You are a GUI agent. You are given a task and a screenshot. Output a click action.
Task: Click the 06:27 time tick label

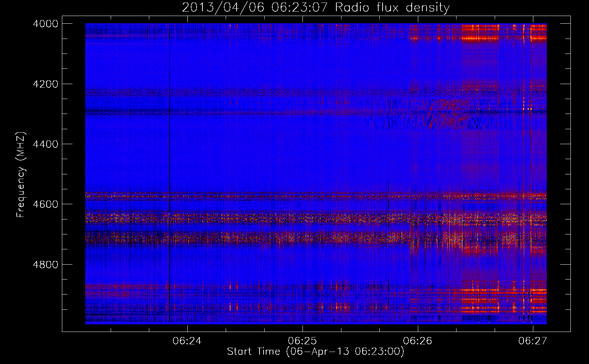pos(533,341)
